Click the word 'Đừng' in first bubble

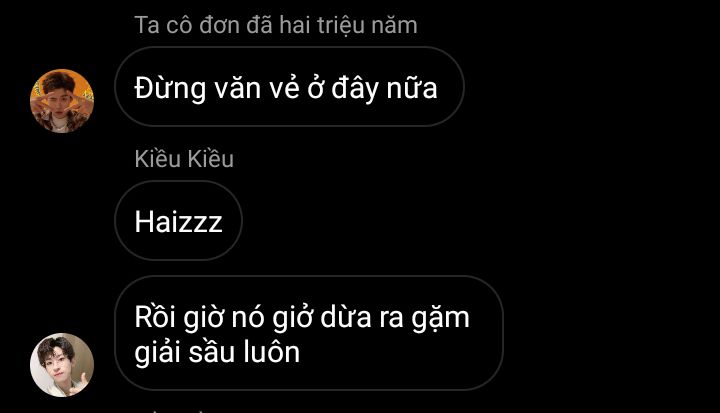[170, 88]
